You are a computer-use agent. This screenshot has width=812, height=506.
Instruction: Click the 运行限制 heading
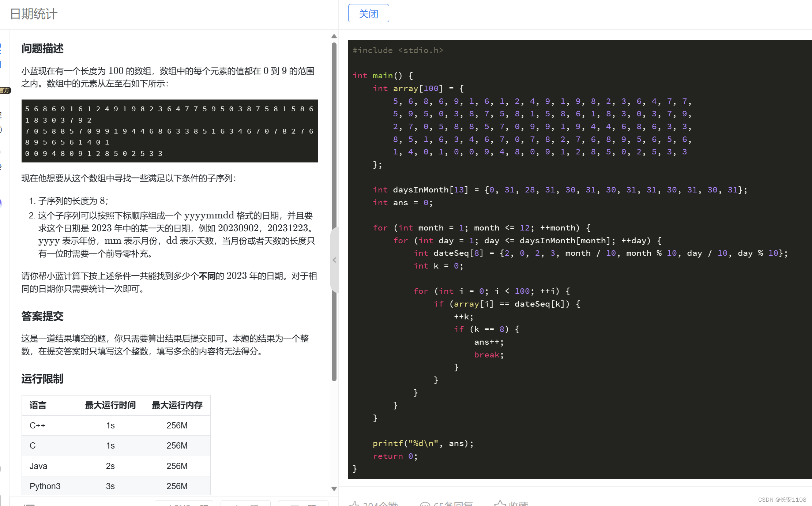click(42, 379)
